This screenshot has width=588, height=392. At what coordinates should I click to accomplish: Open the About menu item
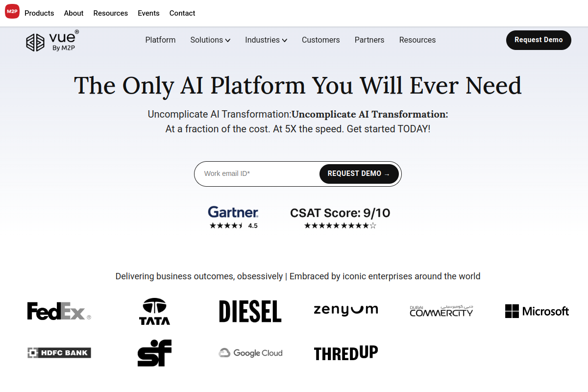tap(73, 13)
